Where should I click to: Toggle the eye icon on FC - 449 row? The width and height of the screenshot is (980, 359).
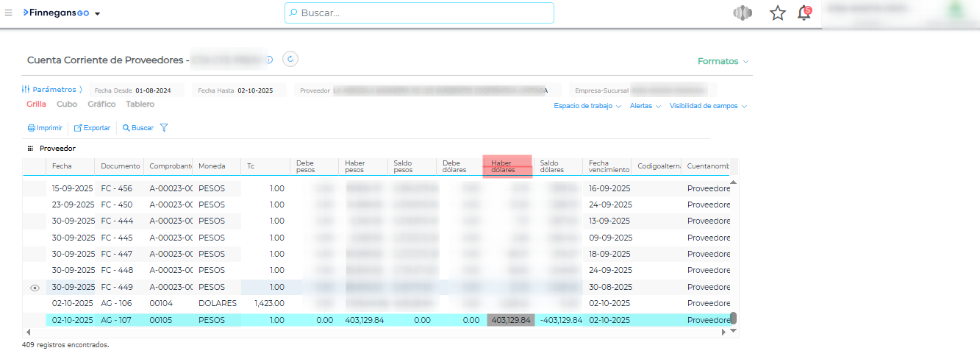click(35, 288)
